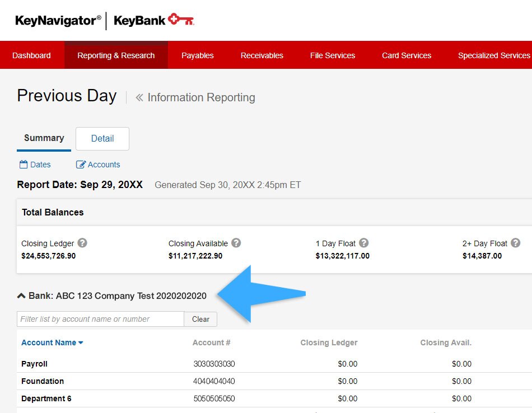Screen dimensions: 532x413
Task: Select the Summary tab
Action: (44, 138)
